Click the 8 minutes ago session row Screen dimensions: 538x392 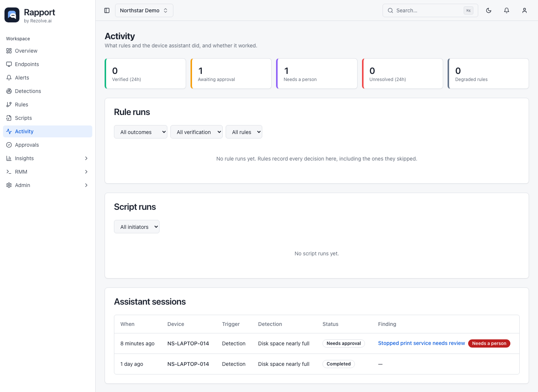(x=317, y=343)
